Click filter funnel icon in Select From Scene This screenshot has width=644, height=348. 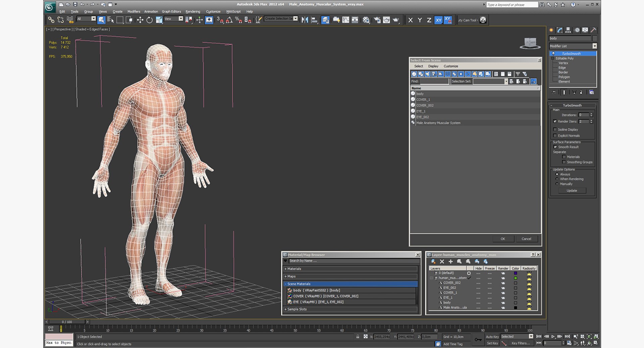coord(518,74)
